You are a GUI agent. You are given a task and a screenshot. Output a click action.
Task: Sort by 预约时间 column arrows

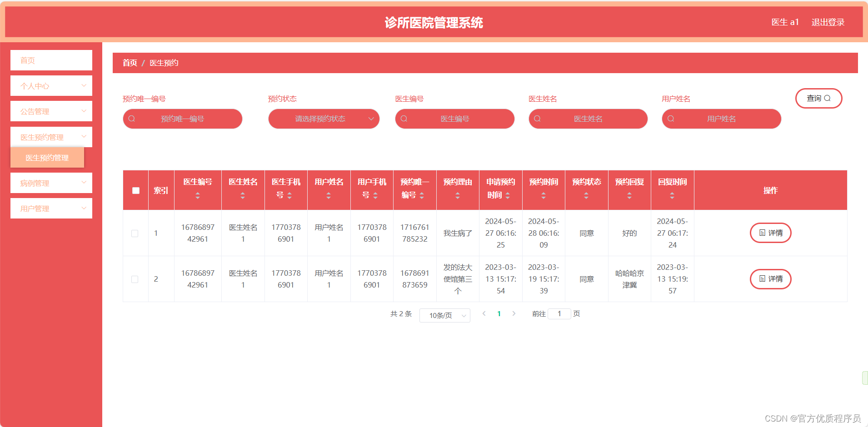(x=544, y=195)
